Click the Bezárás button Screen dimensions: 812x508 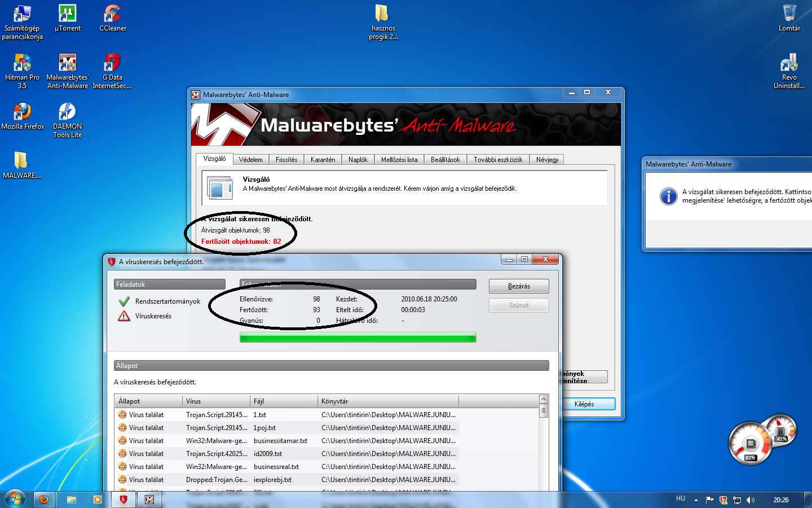click(x=519, y=286)
